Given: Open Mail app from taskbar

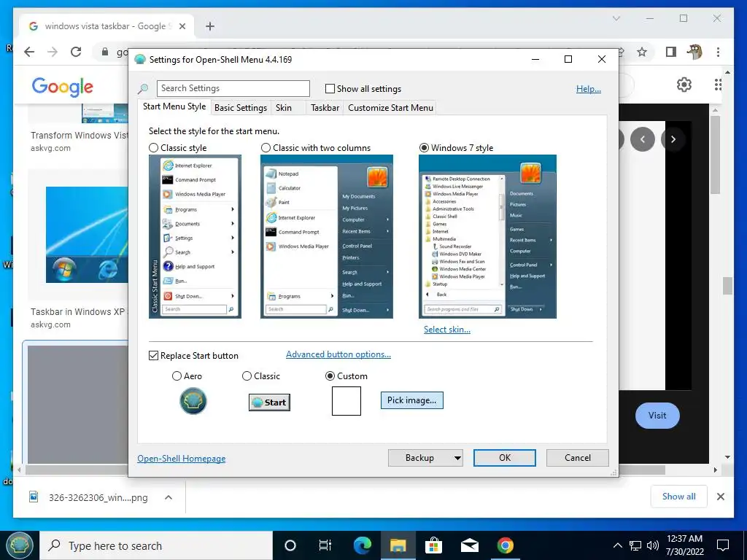Looking at the screenshot, I should 469,545.
